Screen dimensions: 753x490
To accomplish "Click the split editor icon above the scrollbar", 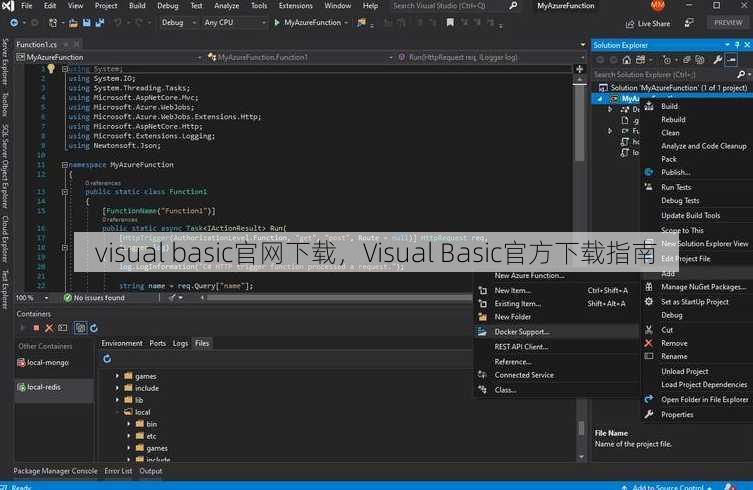I will [x=580, y=69].
